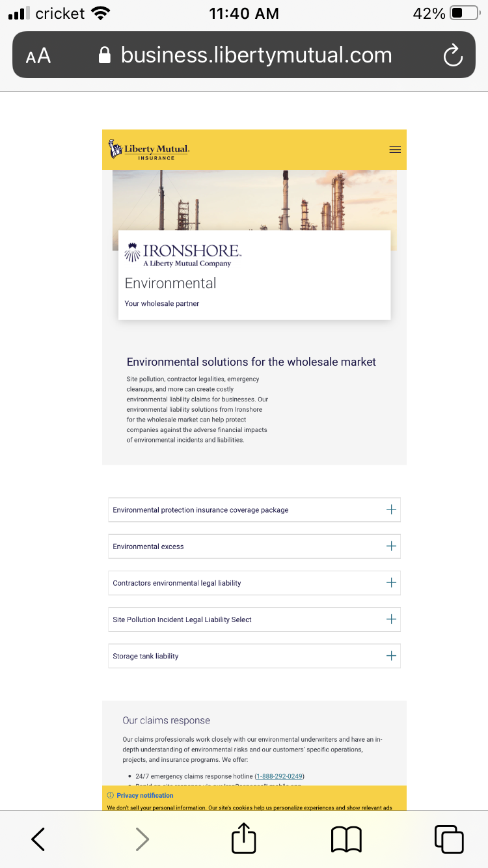Select the 'Environmental excess' row label

(x=148, y=547)
